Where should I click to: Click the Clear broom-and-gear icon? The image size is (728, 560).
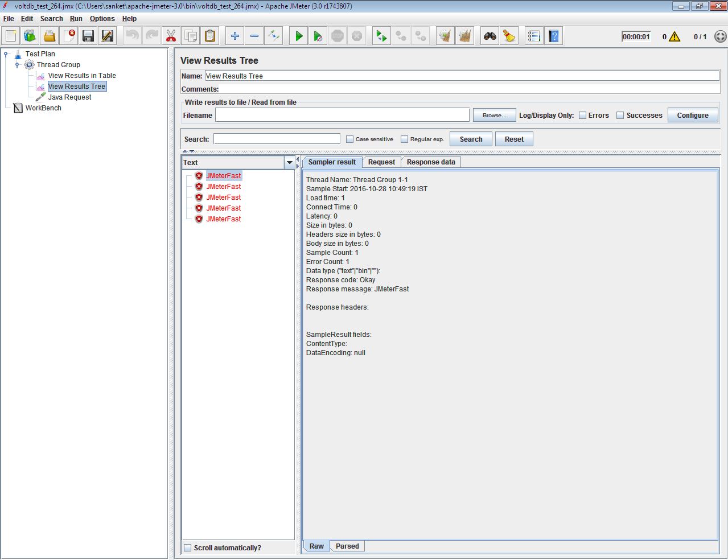pos(446,36)
